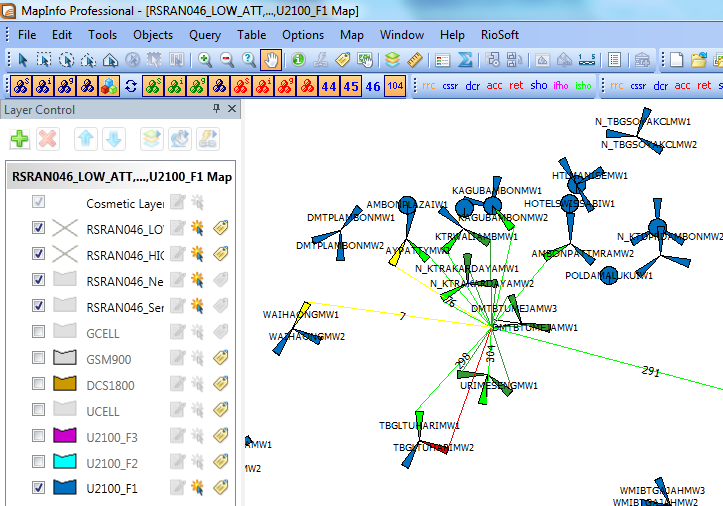Screen dimensions: 723x506
Task: Activate the Zoom-out tool
Action: tap(227, 60)
